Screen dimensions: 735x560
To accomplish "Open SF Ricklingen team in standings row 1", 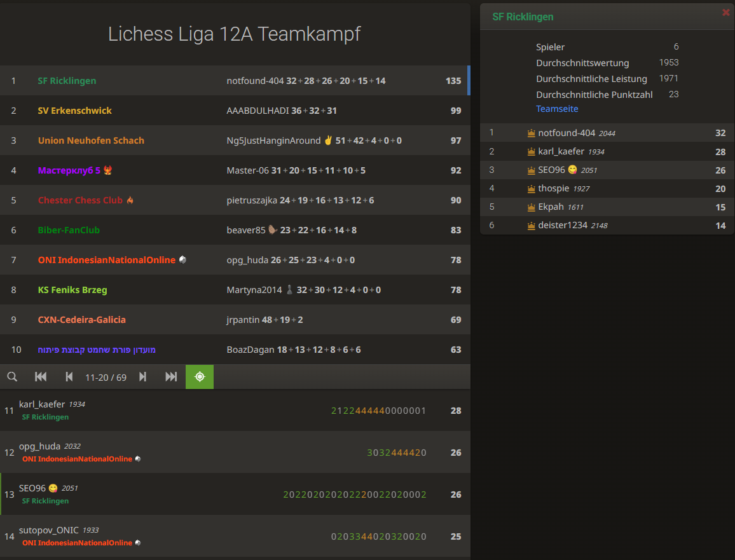I will pyautogui.click(x=67, y=81).
